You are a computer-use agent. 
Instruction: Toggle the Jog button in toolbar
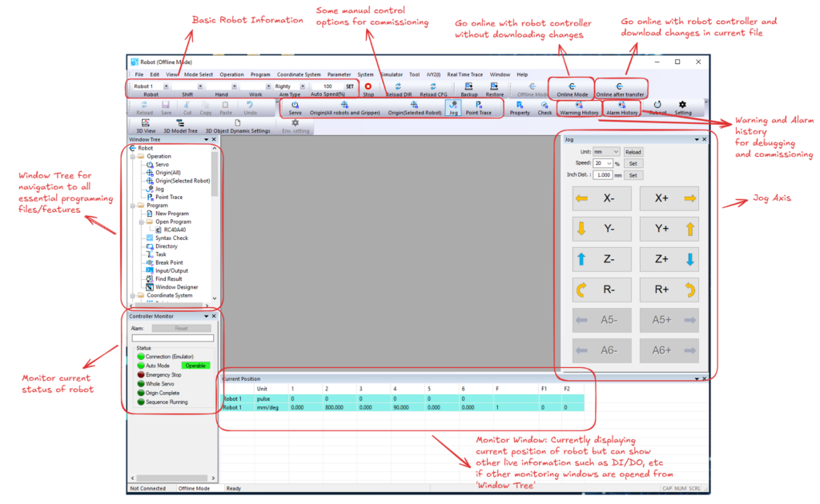[x=453, y=108]
